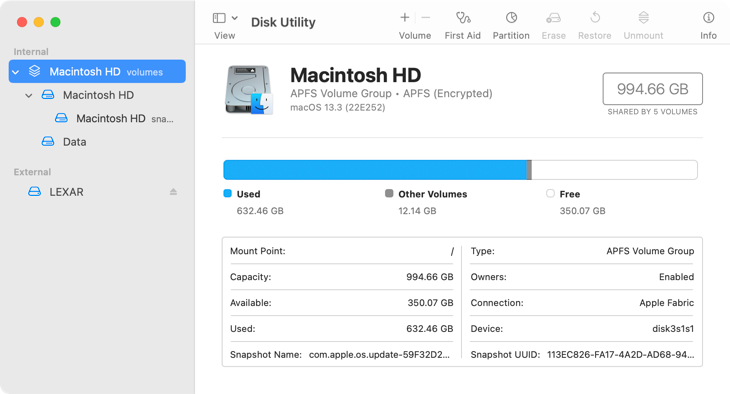Viewport: 730px width, 394px height.
Task: Run First Aid stethoscope icon
Action: pos(463,18)
